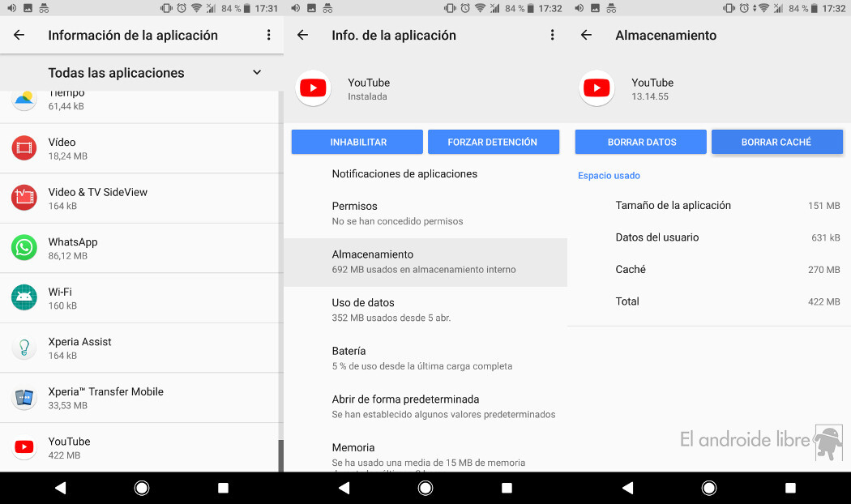The width and height of the screenshot is (851, 504).
Task: Tap the Xperia Transfer Mobile icon
Action: (x=24, y=398)
